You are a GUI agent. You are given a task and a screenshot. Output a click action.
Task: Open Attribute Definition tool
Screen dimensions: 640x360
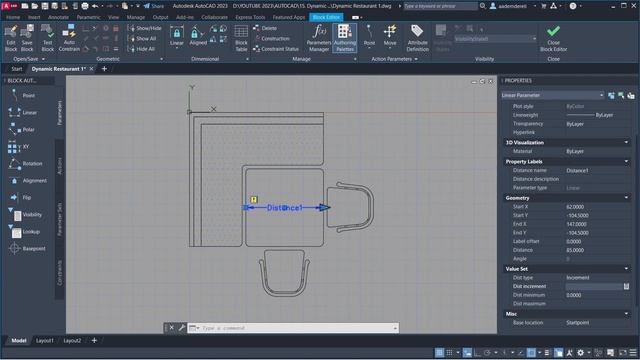tap(418, 38)
